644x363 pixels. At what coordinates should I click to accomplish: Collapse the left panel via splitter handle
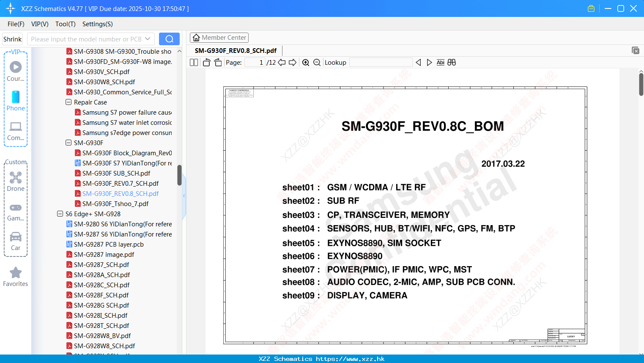tap(184, 196)
